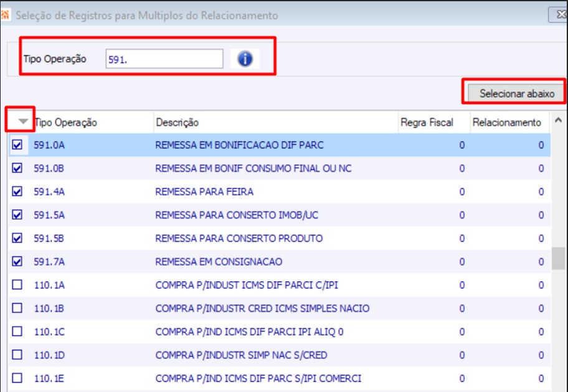Uncheck the 591.5B row checkbox
568x392 pixels.
(17, 238)
